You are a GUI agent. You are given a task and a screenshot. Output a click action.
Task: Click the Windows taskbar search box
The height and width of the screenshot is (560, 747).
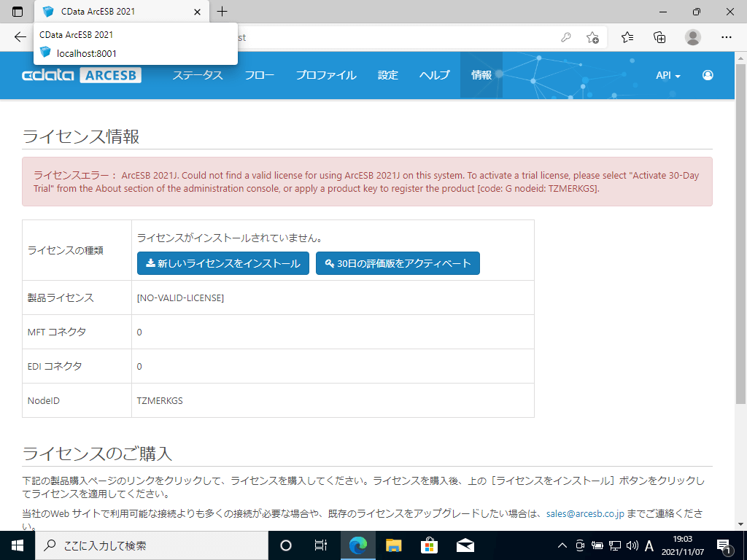(x=152, y=545)
